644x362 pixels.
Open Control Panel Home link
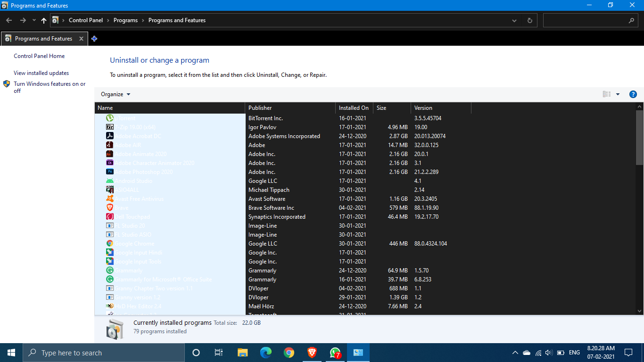point(39,56)
